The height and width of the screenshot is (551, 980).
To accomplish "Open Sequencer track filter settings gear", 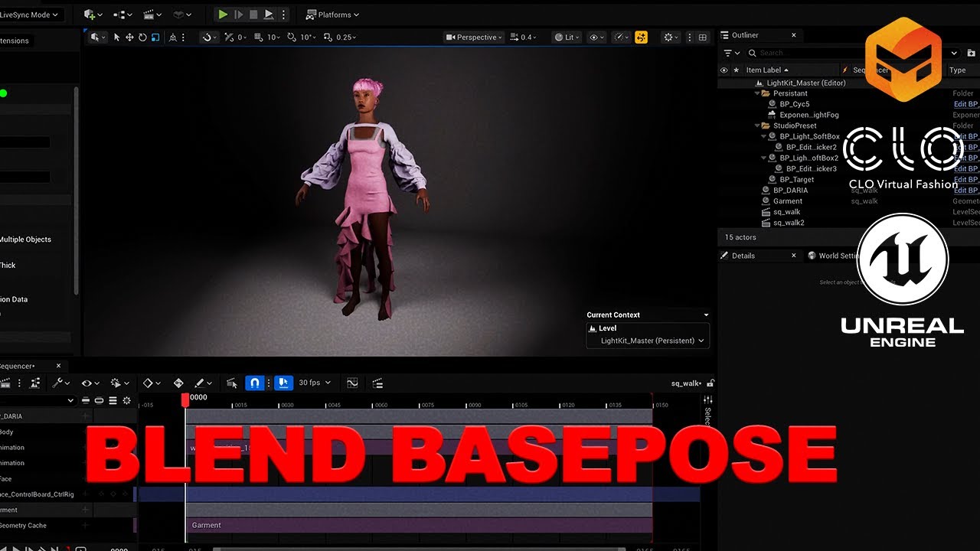I will point(126,400).
